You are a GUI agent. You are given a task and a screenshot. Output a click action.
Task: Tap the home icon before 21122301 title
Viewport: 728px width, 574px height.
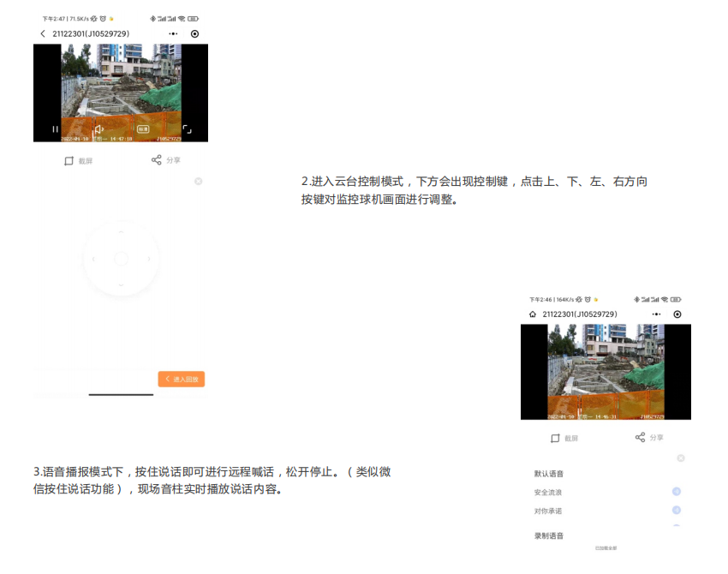pyautogui.click(x=533, y=314)
